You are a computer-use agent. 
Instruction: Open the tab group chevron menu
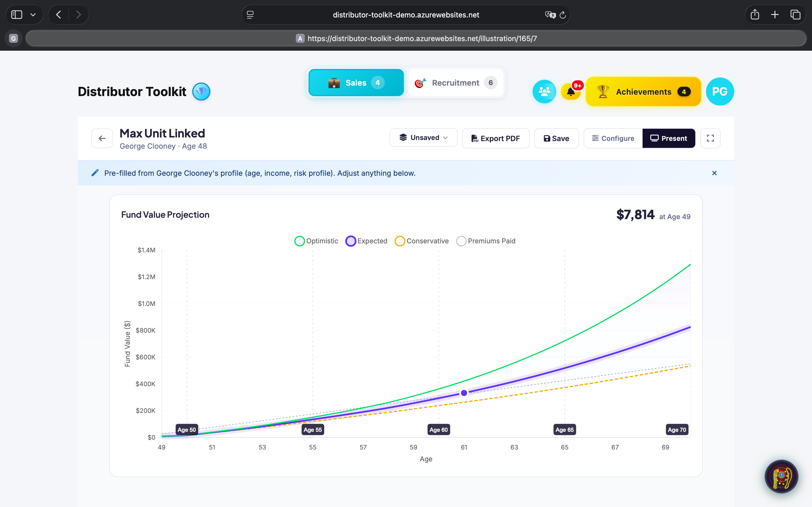(33, 14)
